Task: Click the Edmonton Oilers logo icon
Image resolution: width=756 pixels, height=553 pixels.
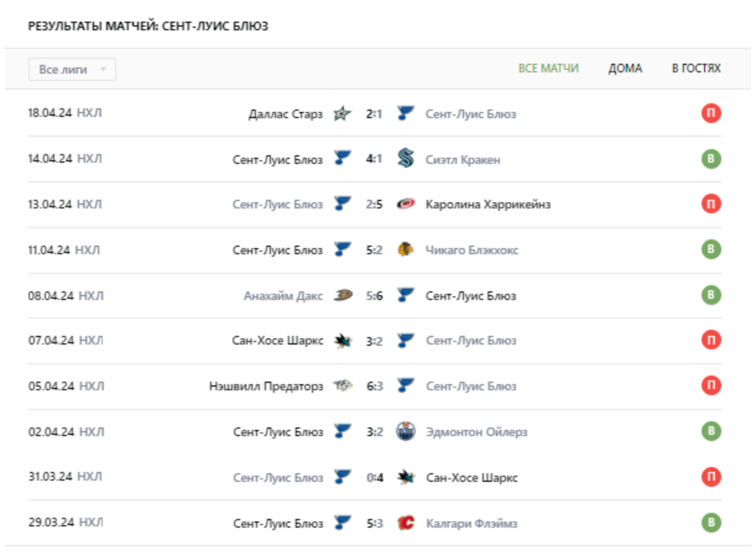Action: (x=406, y=432)
